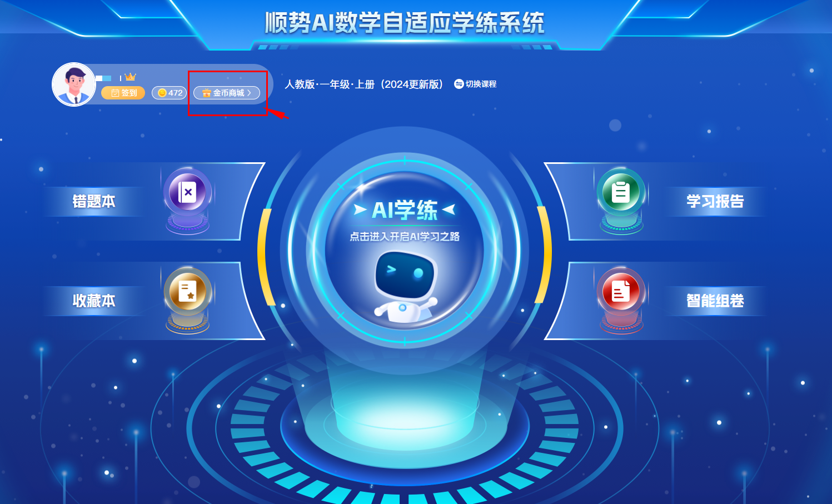This screenshot has height=504, width=832.
Task: Click the AI学练 title text
Action: pos(405,210)
